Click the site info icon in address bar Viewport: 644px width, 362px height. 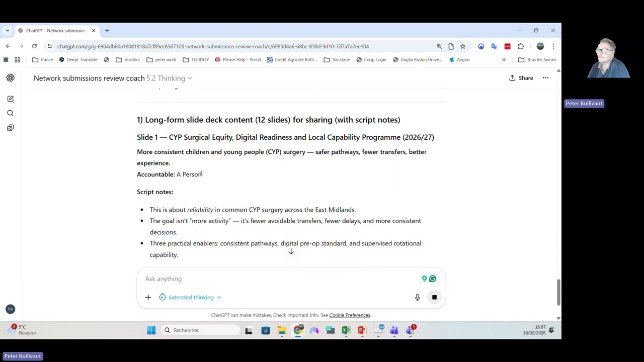(50, 46)
